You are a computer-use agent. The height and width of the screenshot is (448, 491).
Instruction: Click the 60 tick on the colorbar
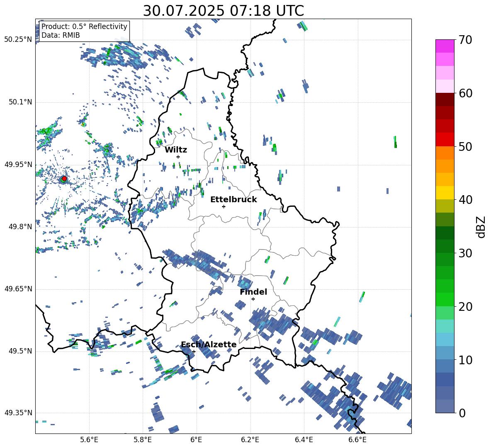465,93
